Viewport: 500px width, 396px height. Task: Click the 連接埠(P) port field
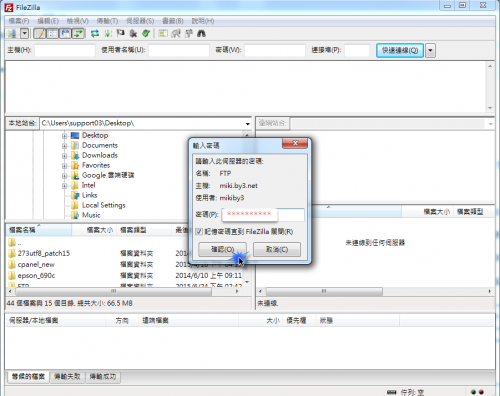[x=357, y=50]
